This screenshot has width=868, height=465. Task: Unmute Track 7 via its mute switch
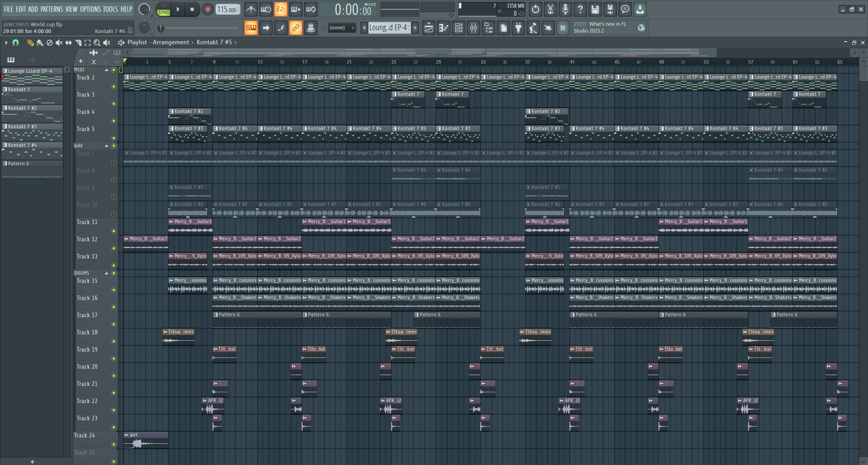pyautogui.click(x=114, y=163)
